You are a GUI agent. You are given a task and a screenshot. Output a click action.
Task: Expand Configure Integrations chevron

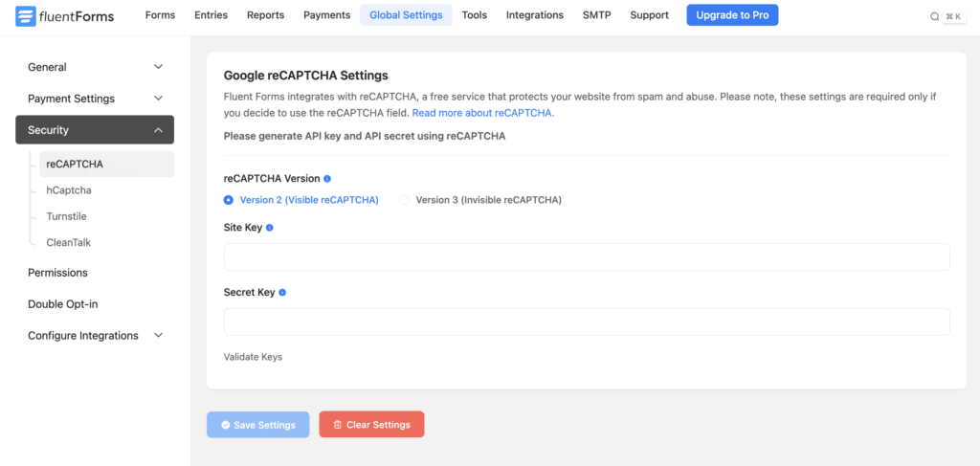(159, 336)
